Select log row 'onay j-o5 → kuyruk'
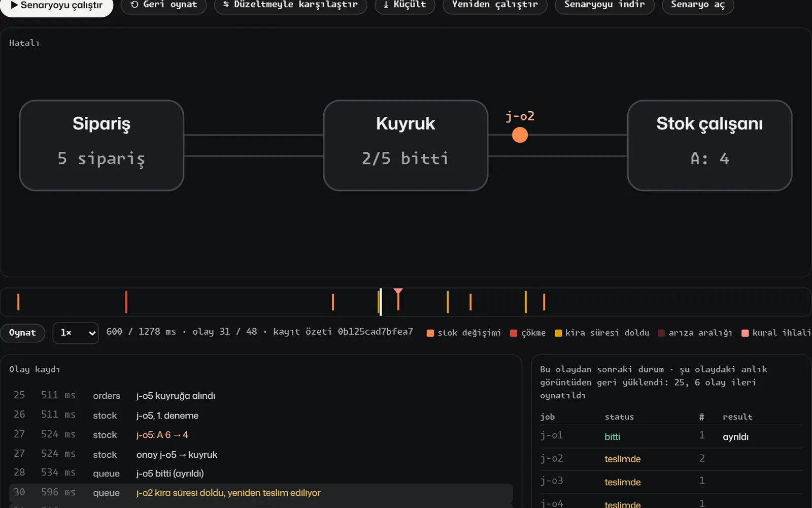The image size is (812, 508). coord(261,455)
